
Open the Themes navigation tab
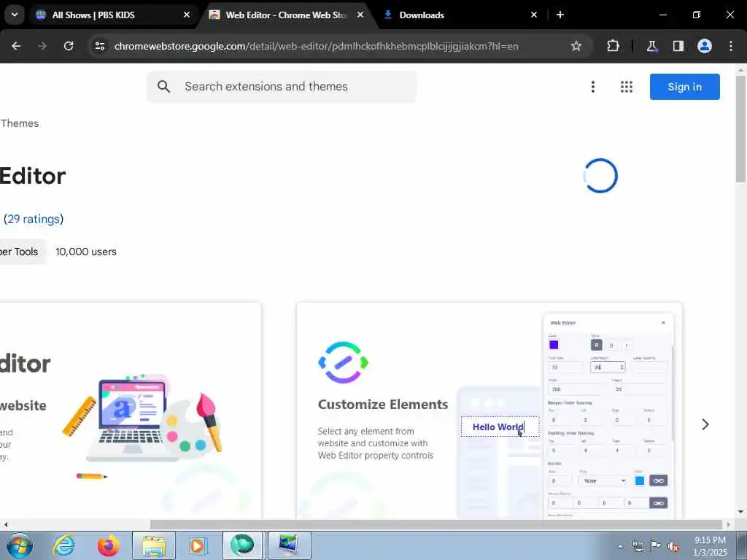click(20, 123)
